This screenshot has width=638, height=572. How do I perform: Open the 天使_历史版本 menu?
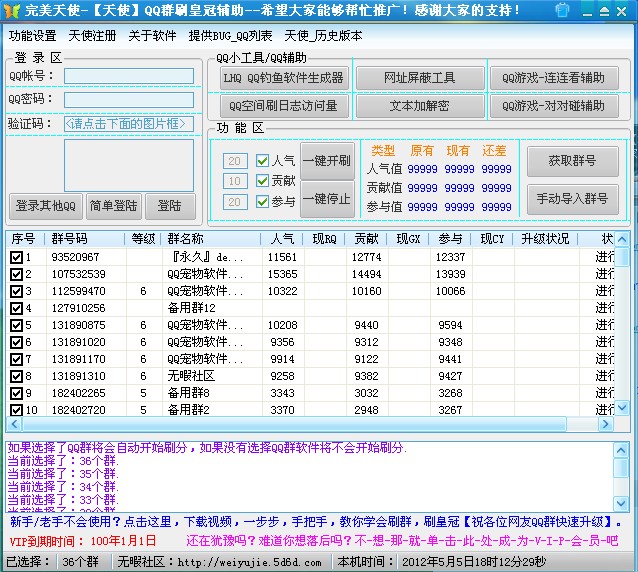click(323, 36)
